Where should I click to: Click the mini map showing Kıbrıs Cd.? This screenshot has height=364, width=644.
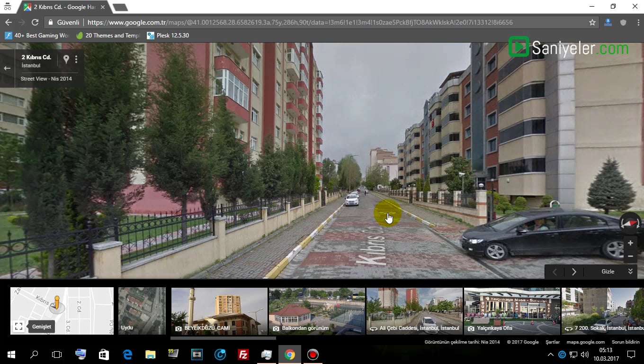pos(62,311)
